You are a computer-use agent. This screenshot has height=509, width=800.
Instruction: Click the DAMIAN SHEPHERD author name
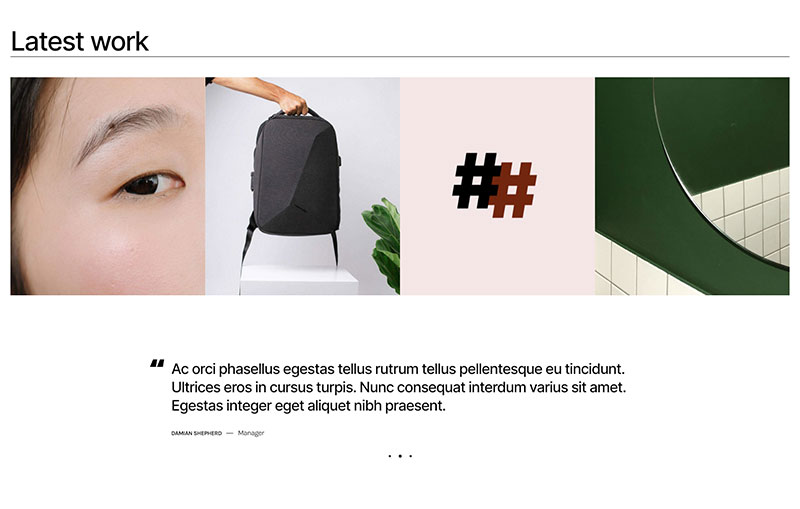coord(196,433)
